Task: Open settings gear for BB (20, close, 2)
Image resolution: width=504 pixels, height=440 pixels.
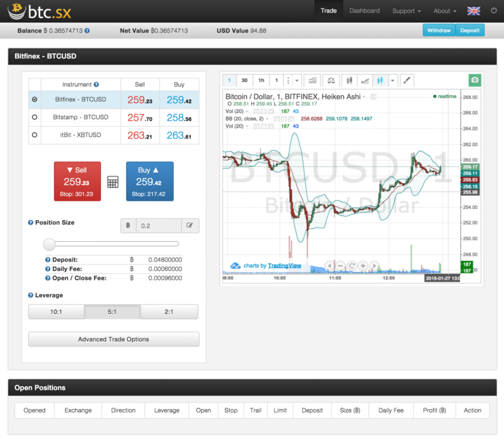Action: click(x=284, y=119)
